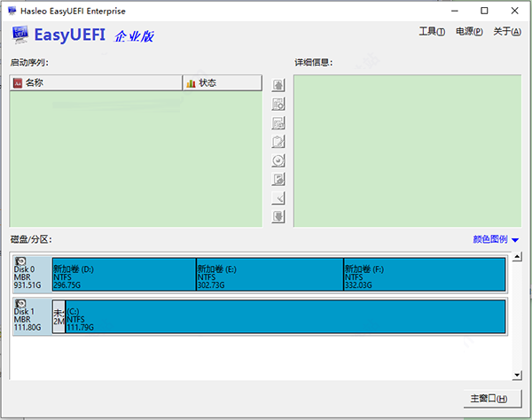The height and width of the screenshot is (420, 532).
Task: Click the 启动序列 label
Action: (x=29, y=63)
